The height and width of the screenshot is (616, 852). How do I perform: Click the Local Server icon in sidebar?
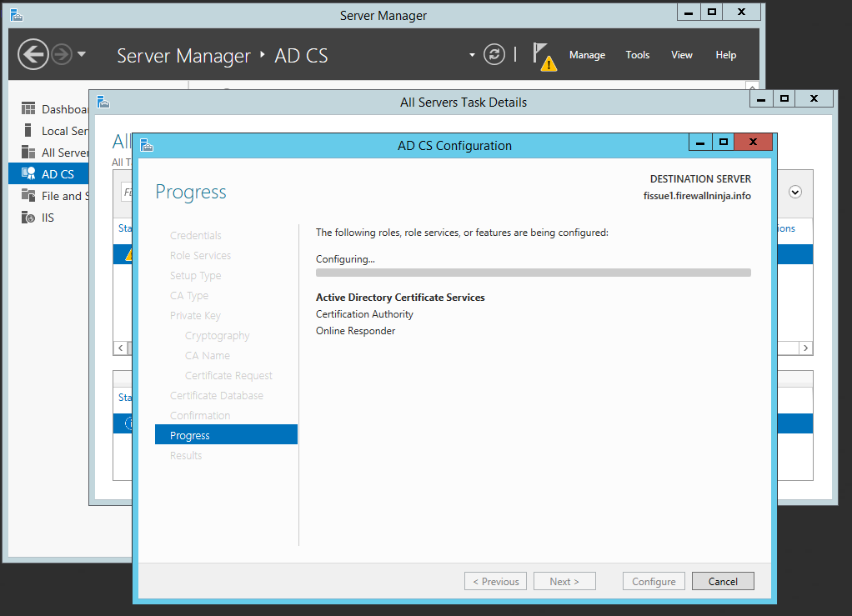(x=28, y=130)
